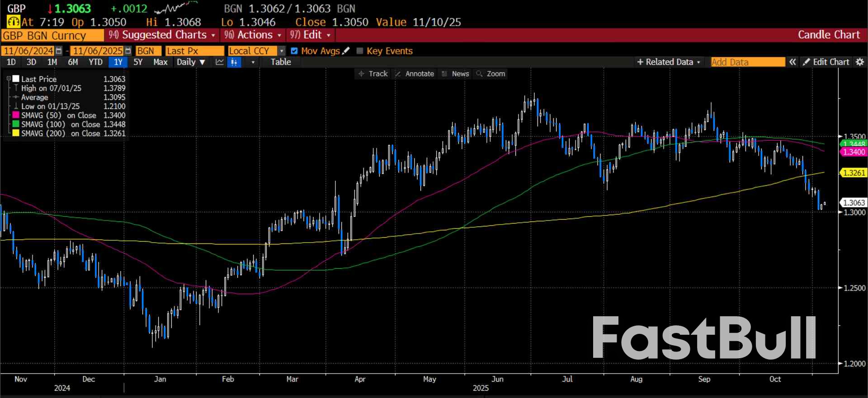Viewport: 868px width, 398px height.
Task: Click the Last Px field
Action: point(194,51)
